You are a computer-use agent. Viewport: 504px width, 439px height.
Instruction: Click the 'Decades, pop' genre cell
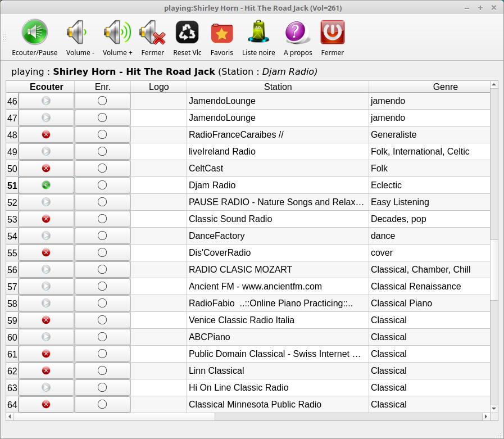tap(429, 219)
